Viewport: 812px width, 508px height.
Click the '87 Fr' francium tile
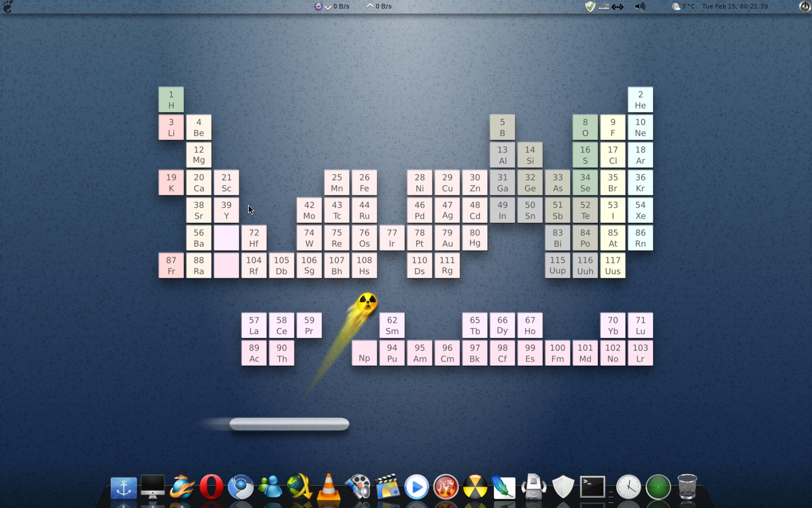(x=171, y=266)
